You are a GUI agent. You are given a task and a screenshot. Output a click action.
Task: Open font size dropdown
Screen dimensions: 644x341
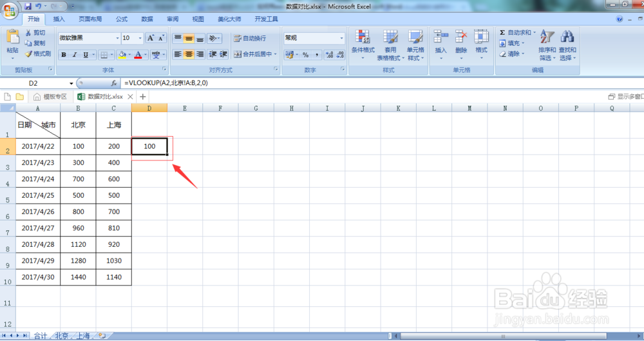(x=140, y=38)
